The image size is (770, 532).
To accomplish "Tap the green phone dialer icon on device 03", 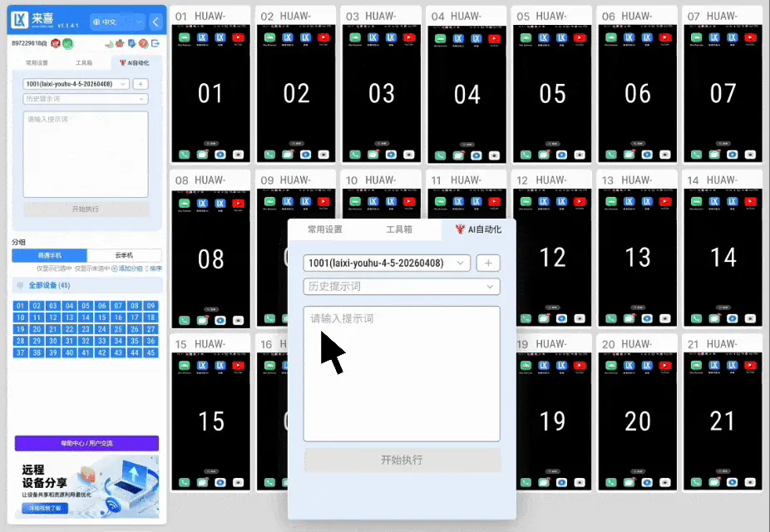I will point(354,155).
